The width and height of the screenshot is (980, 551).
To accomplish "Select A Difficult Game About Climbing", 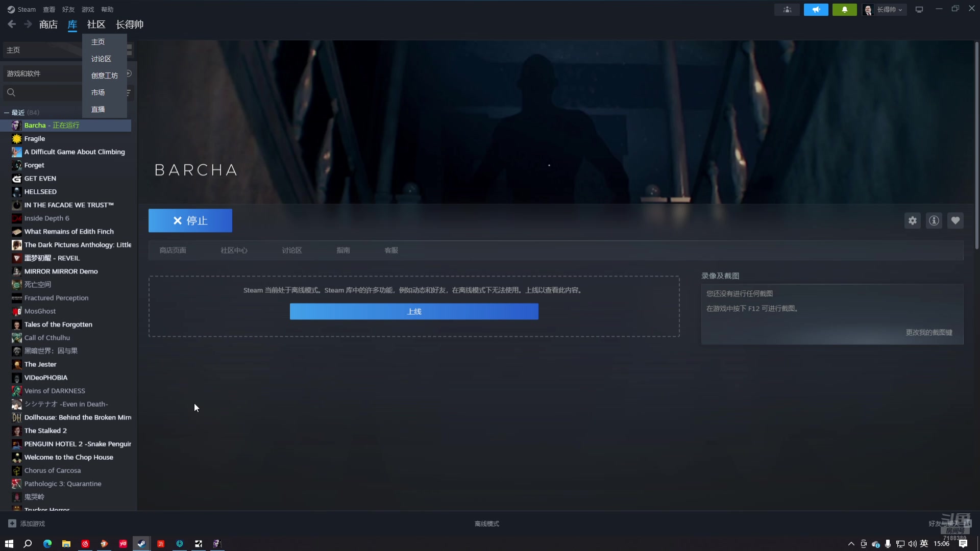I will click(x=66, y=152).
